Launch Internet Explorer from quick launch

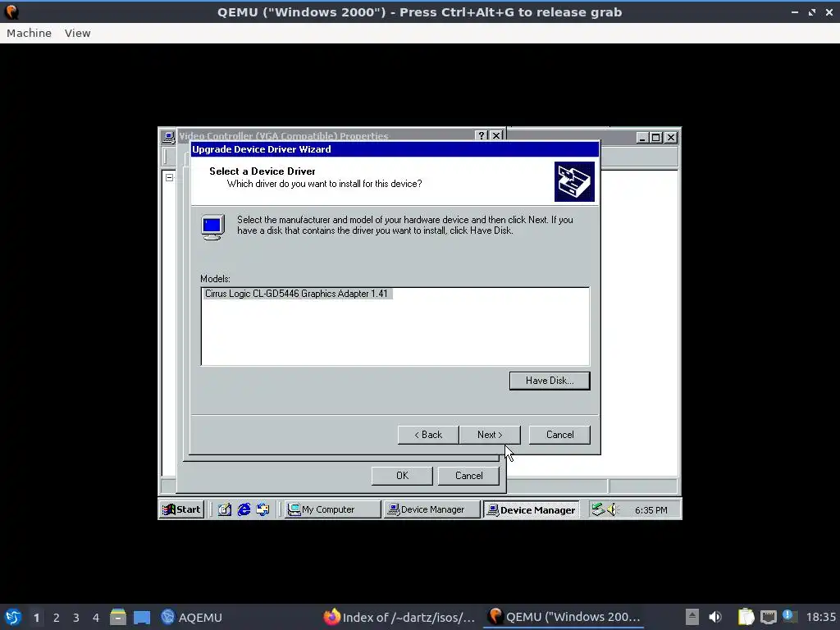pos(244,509)
